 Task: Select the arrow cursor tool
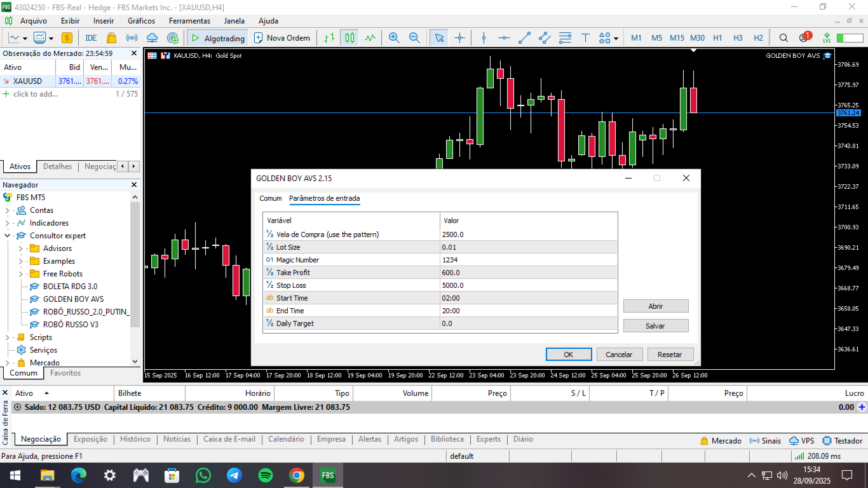(x=439, y=37)
